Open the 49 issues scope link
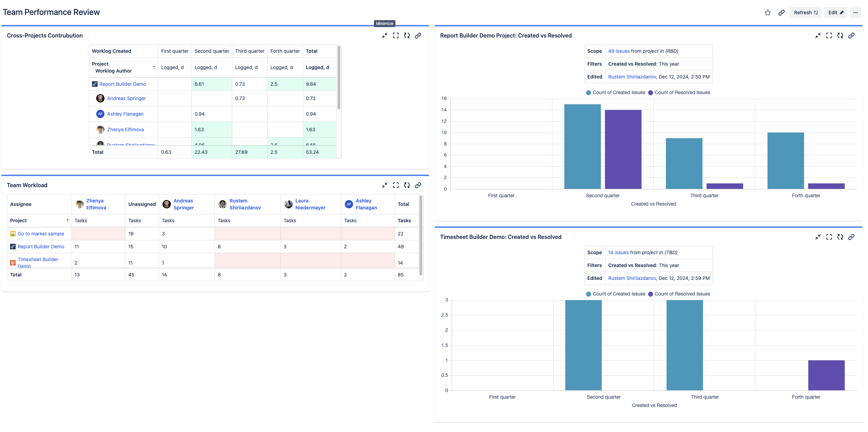This screenshot has height=432, width=868. click(618, 51)
